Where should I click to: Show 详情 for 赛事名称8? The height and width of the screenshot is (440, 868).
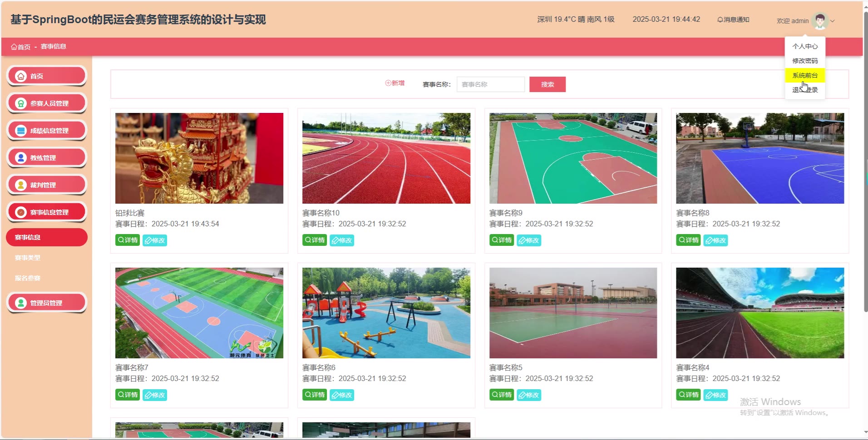click(x=688, y=240)
